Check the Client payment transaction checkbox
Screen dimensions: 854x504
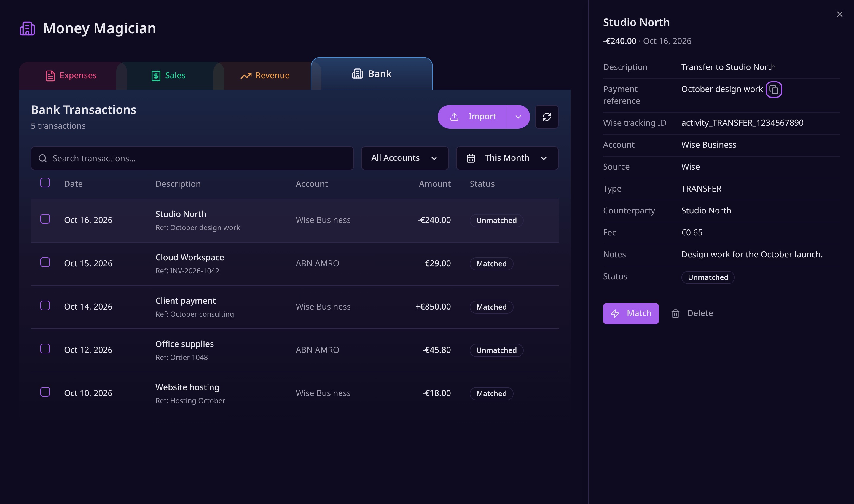(45, 306)
